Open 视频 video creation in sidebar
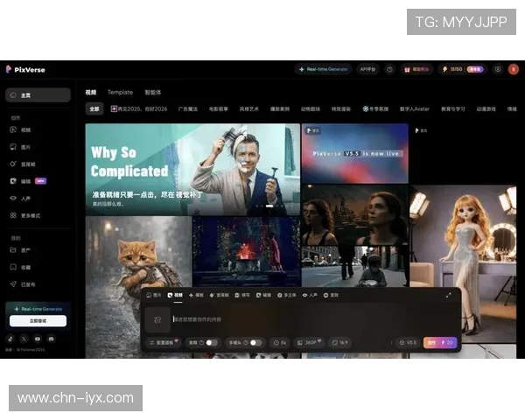Image resolution: width=525 pixels, height=420 pixels. click(x=25, y=129)
